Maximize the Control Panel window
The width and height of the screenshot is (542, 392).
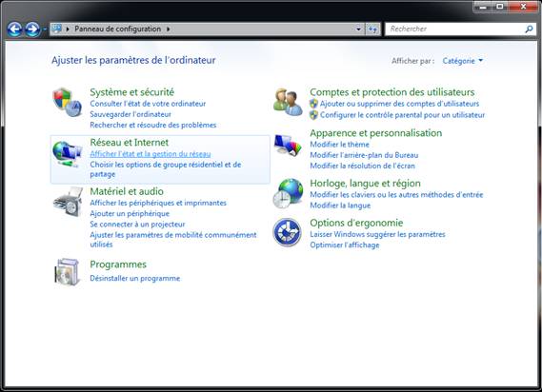500,7
